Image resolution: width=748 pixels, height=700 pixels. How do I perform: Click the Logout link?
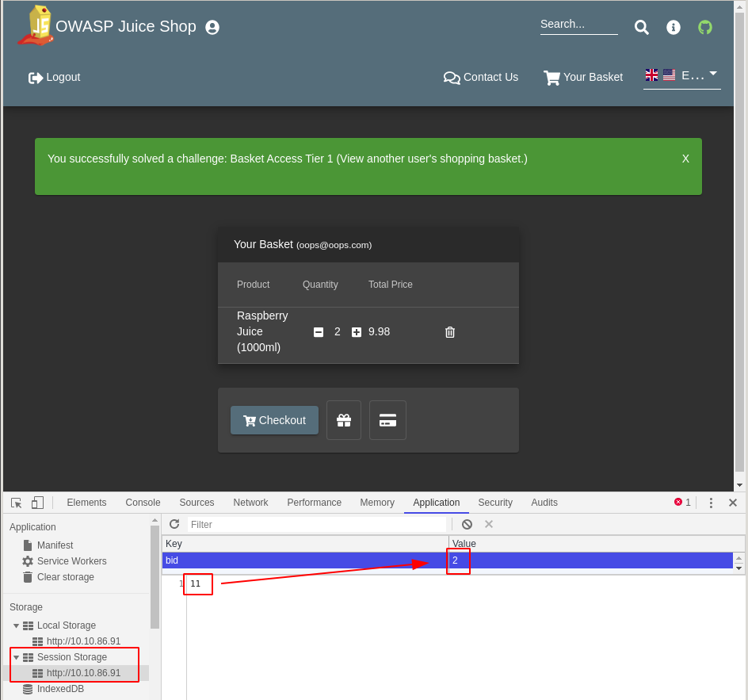click(55, 77)
